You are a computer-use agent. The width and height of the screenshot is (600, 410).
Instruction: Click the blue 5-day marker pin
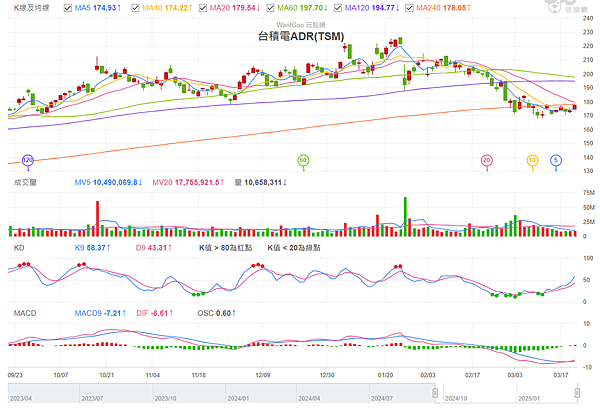[x=556, y=161]
